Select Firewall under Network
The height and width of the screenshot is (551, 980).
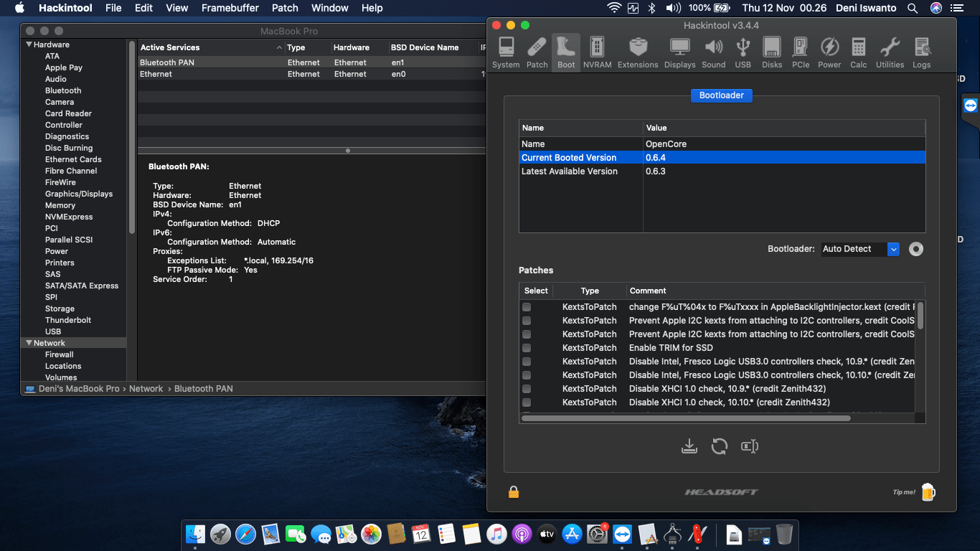point(60,354)
